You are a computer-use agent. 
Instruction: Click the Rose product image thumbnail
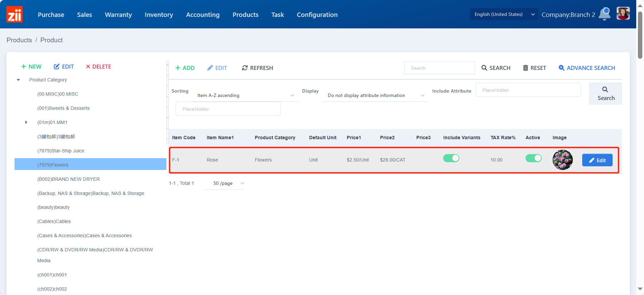562,160
